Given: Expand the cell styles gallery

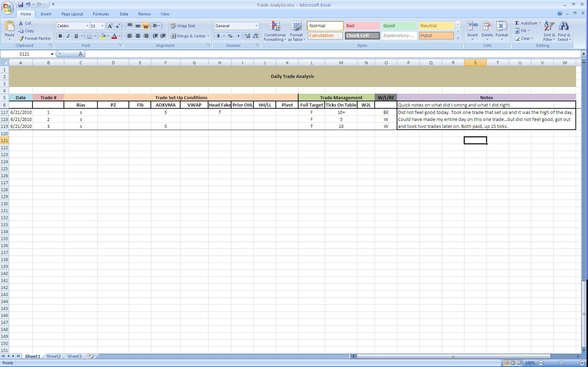Looking at the screenshot, I should click(458, 38).
